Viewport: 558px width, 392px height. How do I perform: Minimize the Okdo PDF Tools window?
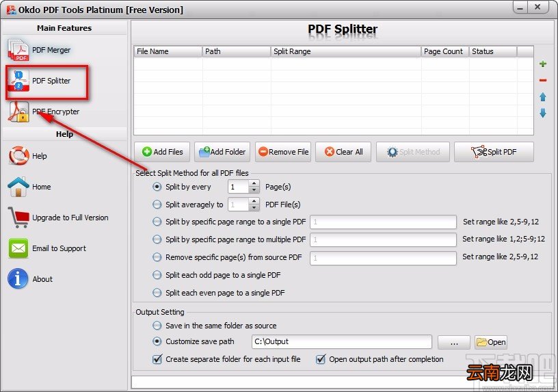[x=520, y=8]
